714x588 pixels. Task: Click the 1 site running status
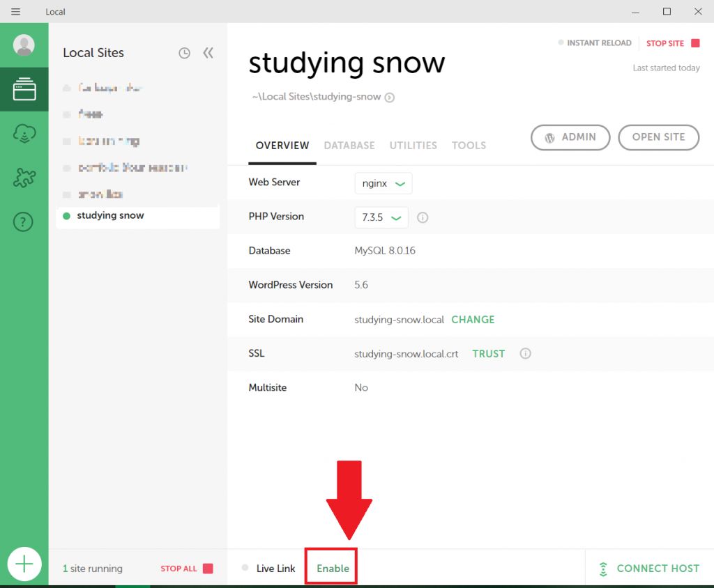tap(93, 568)
